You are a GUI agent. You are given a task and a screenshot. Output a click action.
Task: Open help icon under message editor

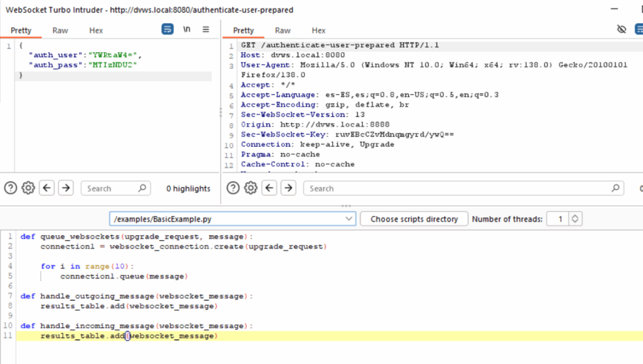(11, 188)
